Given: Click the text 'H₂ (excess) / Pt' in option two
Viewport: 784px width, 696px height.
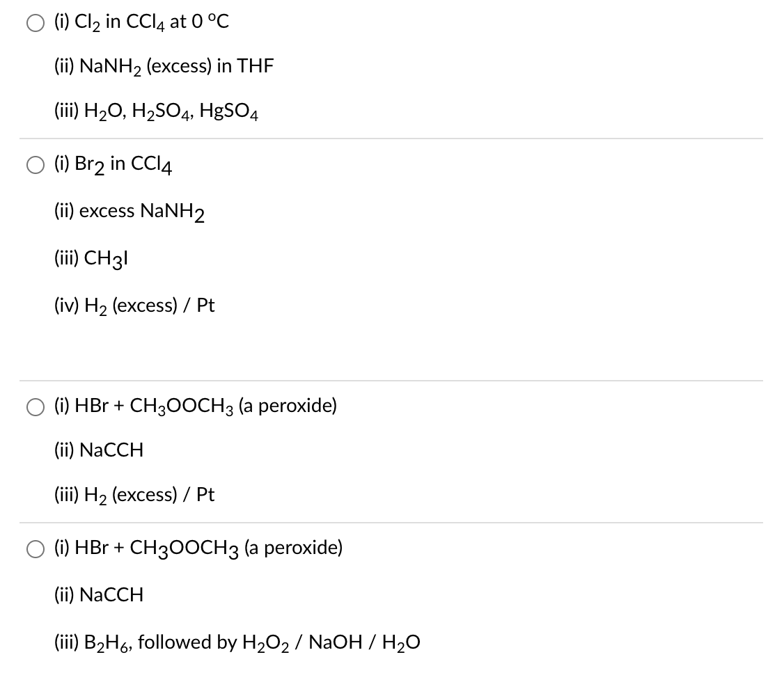Looking at the screenshot, I should point(134,305).
